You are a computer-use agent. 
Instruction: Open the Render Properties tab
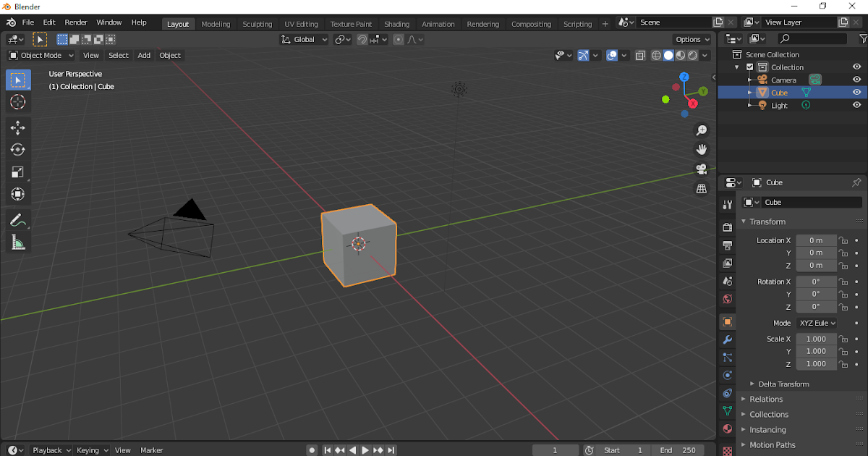tap(727, 227)
